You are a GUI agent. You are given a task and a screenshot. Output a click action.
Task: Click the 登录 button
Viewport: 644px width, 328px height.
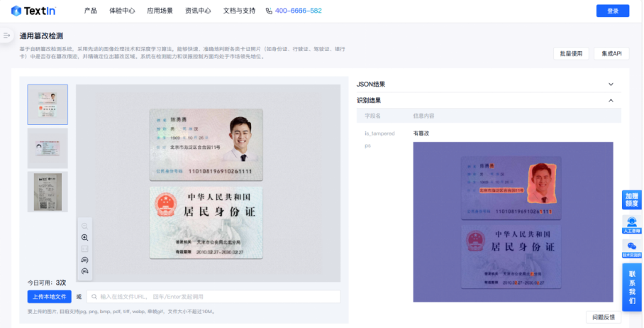click(x=613, y=11)
